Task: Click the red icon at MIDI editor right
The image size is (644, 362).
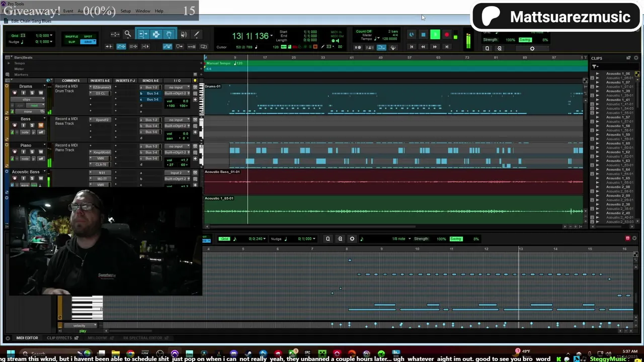Action: pyautogui.click(x=627, y=238)
